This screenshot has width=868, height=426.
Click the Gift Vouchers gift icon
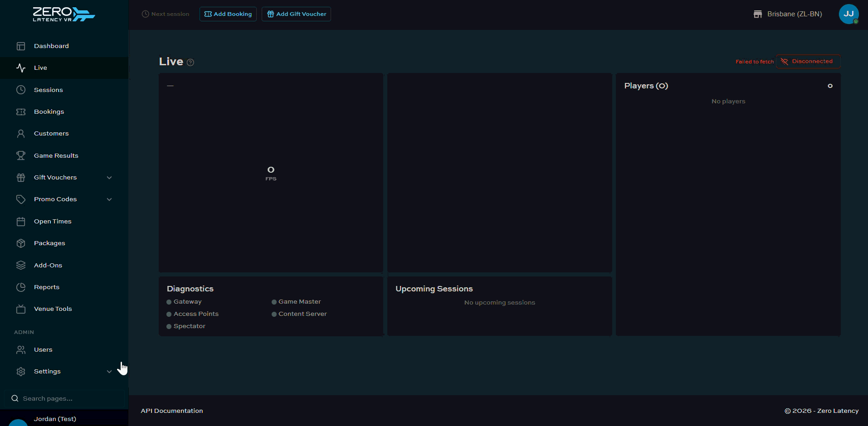[21, 178]
